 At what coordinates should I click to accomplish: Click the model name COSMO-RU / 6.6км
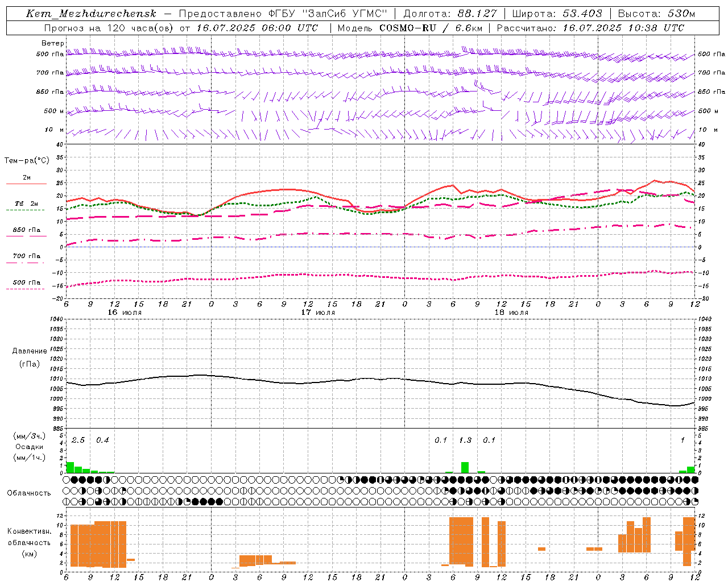point(431,28)
